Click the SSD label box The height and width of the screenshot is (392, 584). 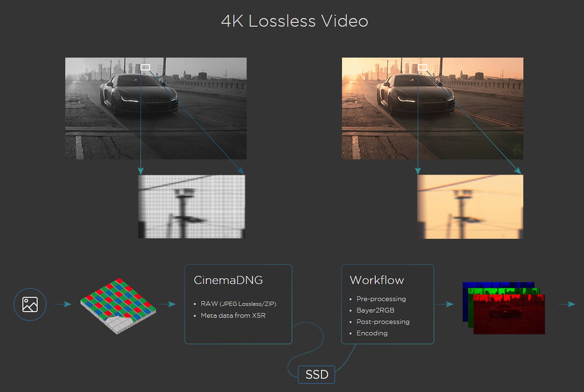click(x=316, y=374)
